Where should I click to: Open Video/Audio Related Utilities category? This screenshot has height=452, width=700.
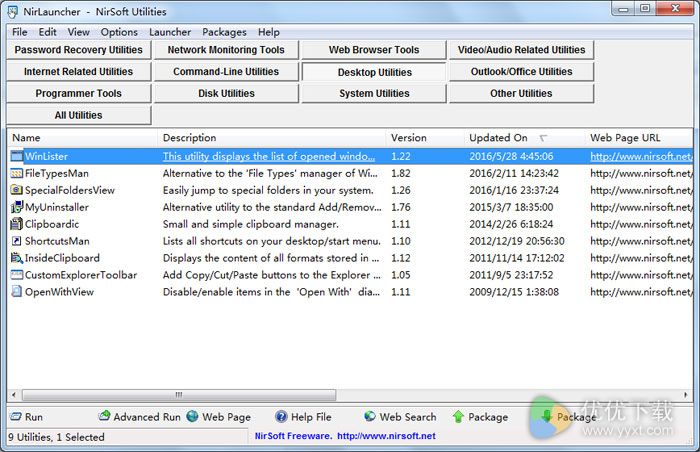(x=521, y=50)
